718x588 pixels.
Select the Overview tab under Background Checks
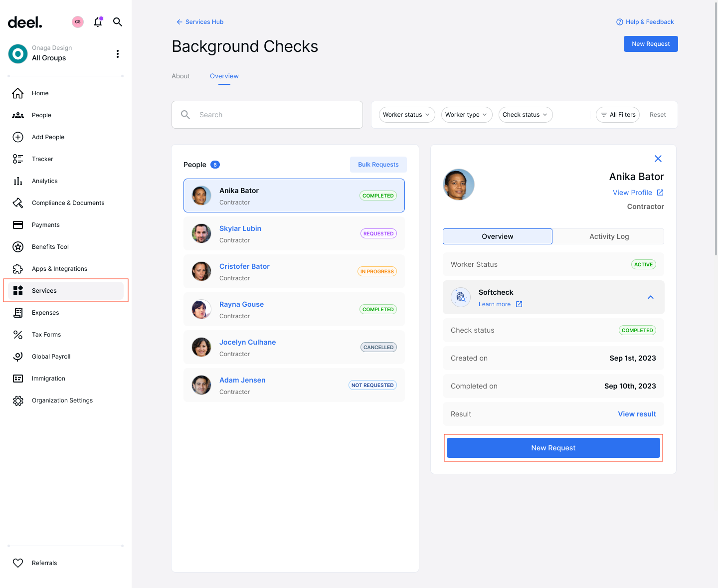(224, 76)
